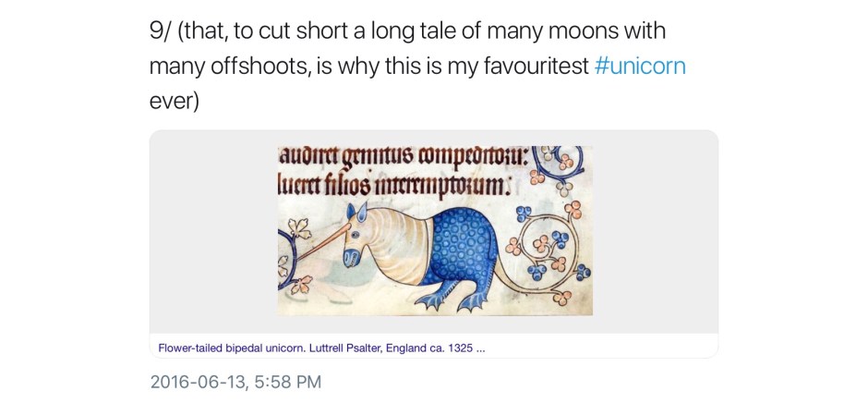868x403 pixels.
Task: Click gray card area right of image
Action: (x=655, y=231)
